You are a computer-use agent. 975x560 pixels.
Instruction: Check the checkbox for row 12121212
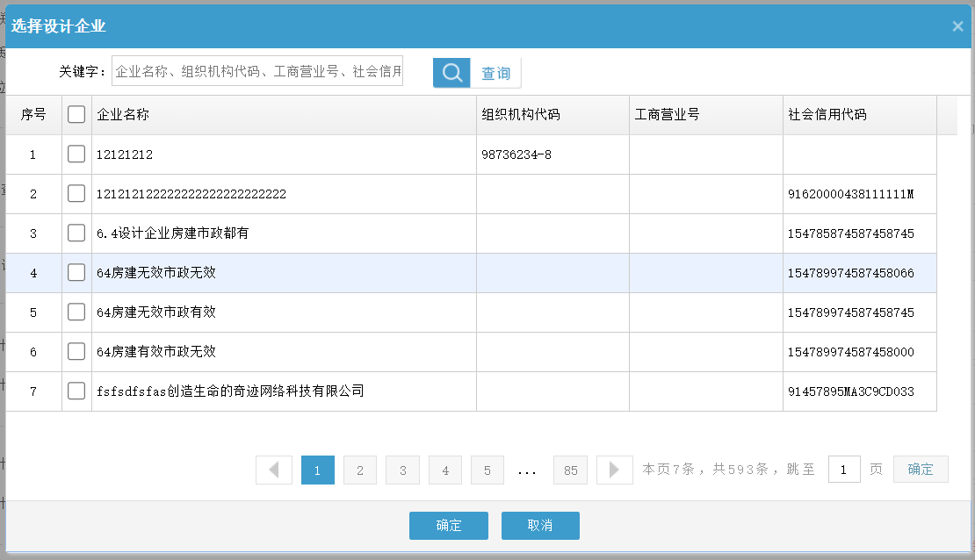click(76, 154)
